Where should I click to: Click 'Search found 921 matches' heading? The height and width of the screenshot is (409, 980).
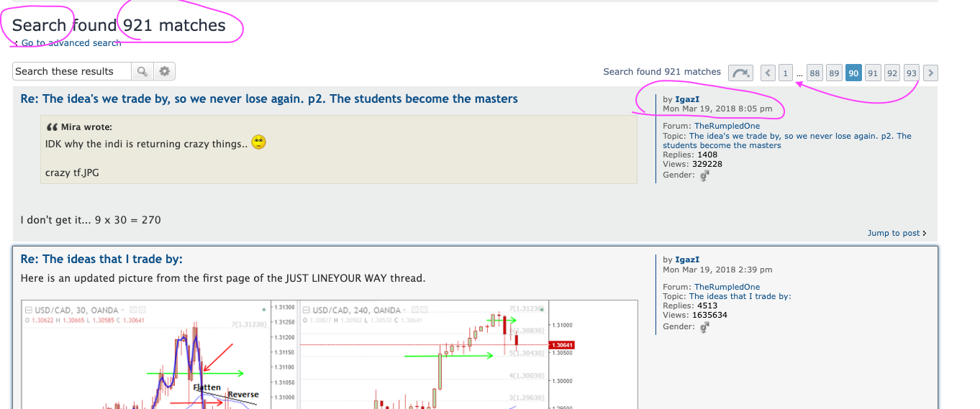click(119, 25)
